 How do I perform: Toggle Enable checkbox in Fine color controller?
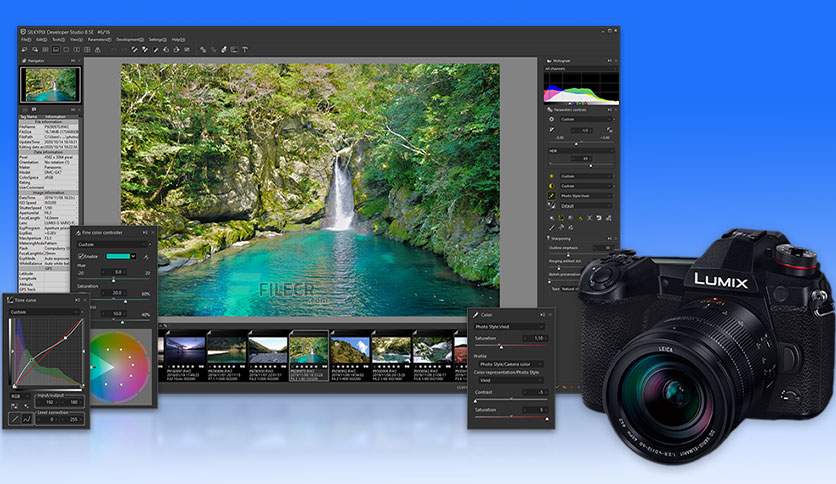(x=81, y=256)
